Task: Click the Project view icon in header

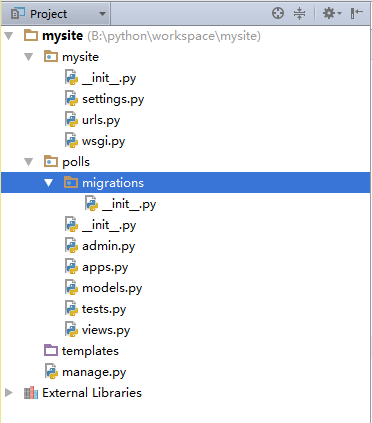Action: 18,14
